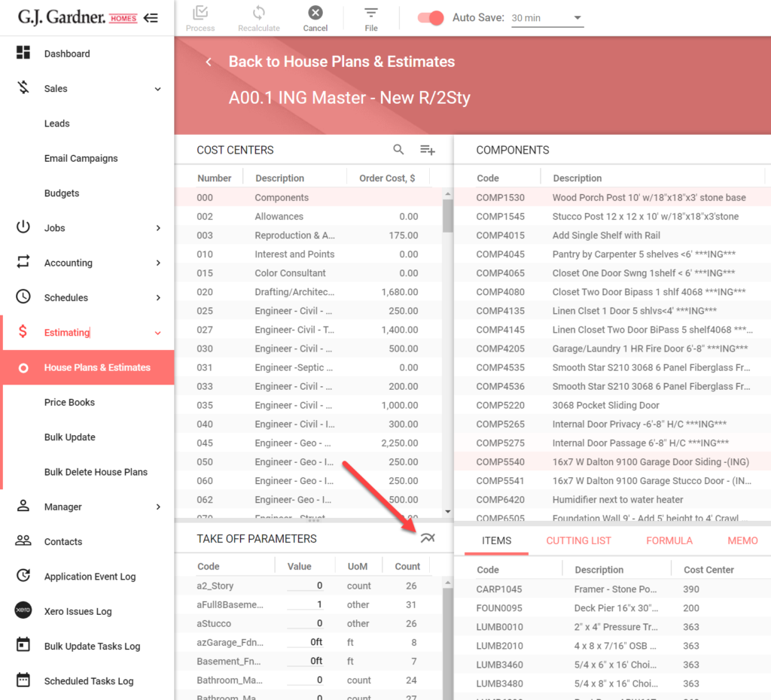
Task: Click the Contacts people icon
Action: tap(23, 540)
